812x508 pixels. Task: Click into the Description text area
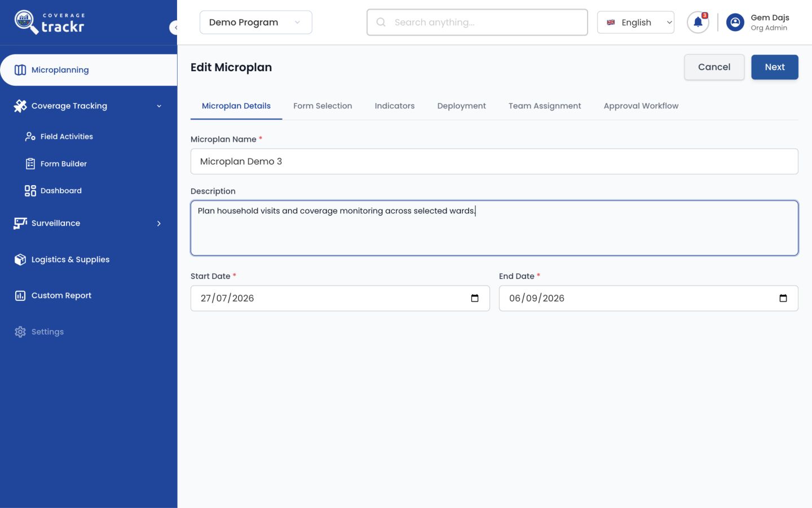495,228
